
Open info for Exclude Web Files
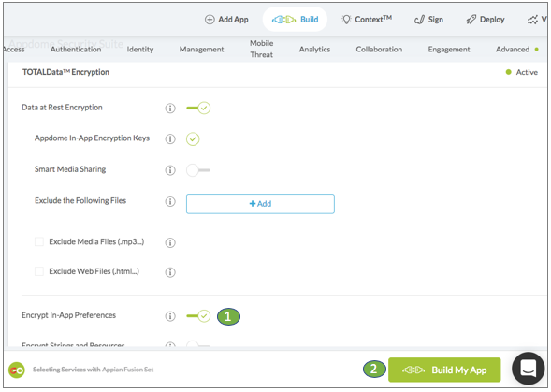[170, 272]
